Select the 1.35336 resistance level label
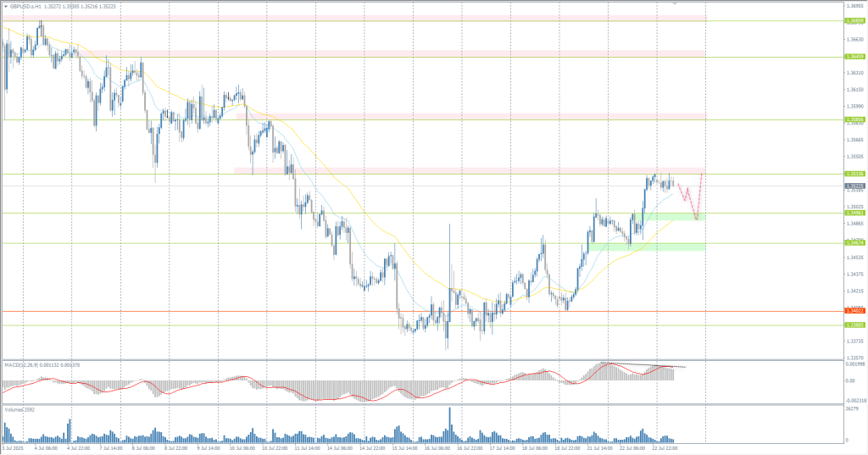The image size is (868, 455). 854,174
